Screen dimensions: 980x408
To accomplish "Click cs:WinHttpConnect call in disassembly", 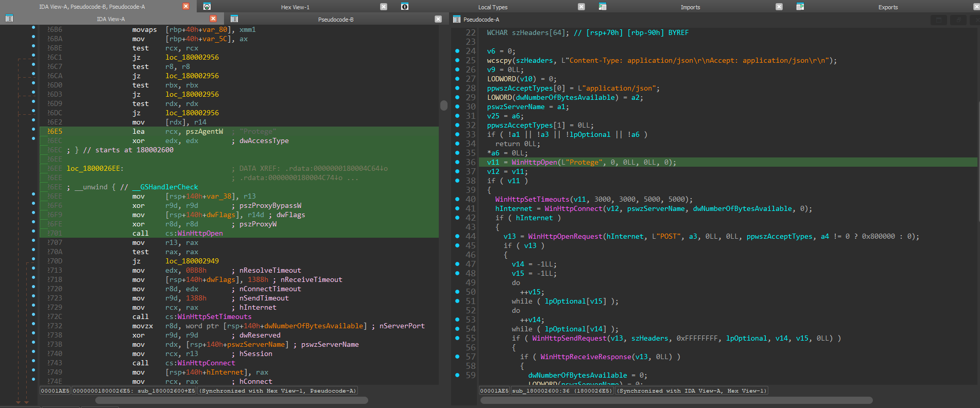I will click(200, 363).
